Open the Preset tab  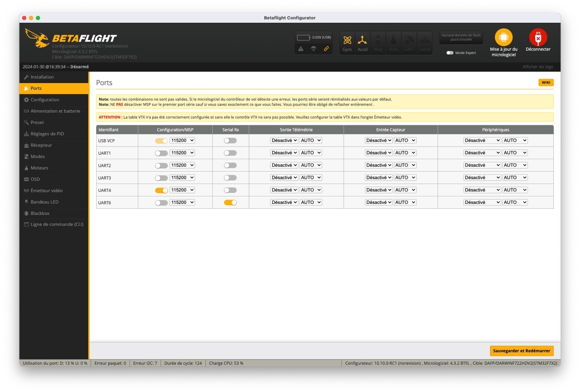(x=54, y=122)
